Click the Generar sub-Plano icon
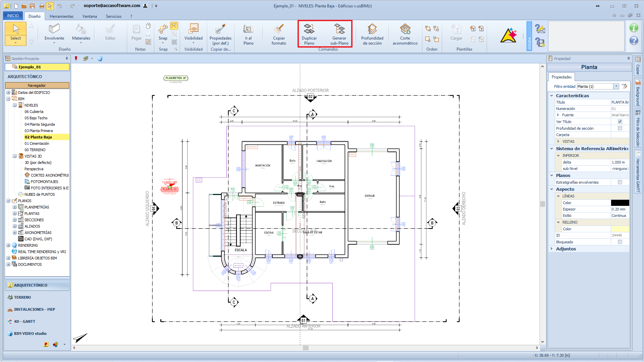Image resolution: width=644 pixels, height=362 pixels. coord(339,29)
